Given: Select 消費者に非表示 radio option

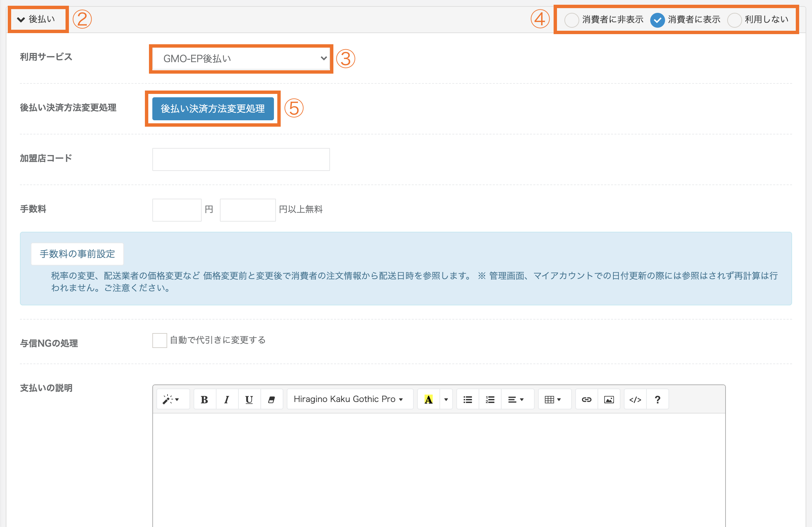Looking at the screenshot, I should point(572,20).
